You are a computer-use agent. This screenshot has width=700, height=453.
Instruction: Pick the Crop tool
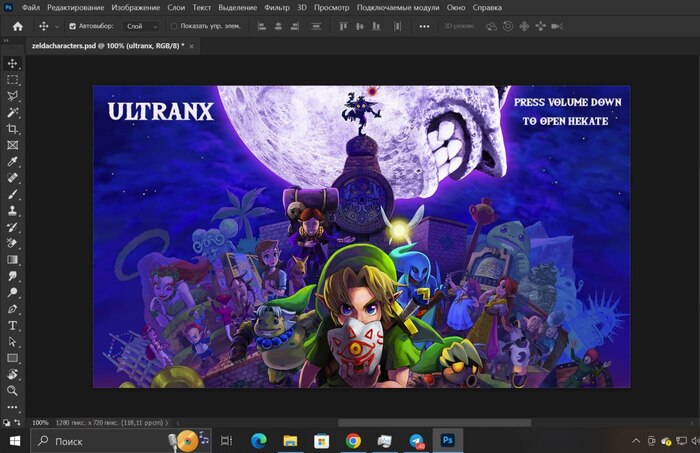13,129
